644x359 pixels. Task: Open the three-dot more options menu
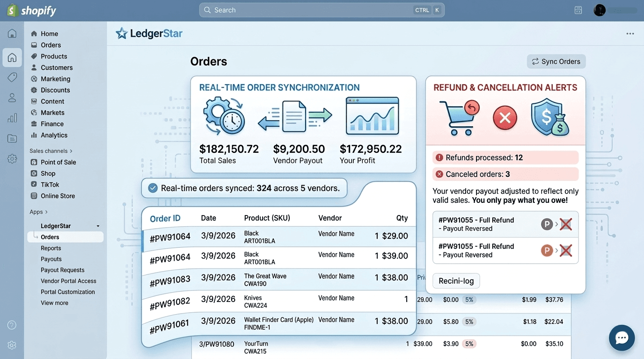(630, 34)
